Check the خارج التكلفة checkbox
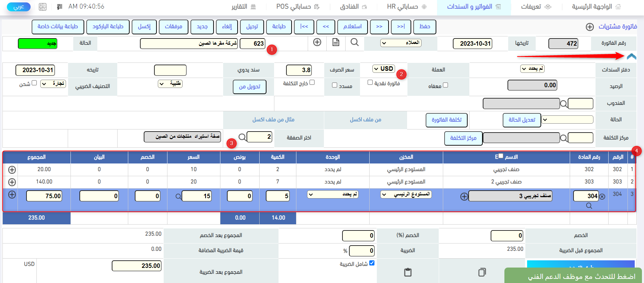Image resolution: width=644 pixels, height=283 pixels. pyautogui.click(x=312, y=82)
